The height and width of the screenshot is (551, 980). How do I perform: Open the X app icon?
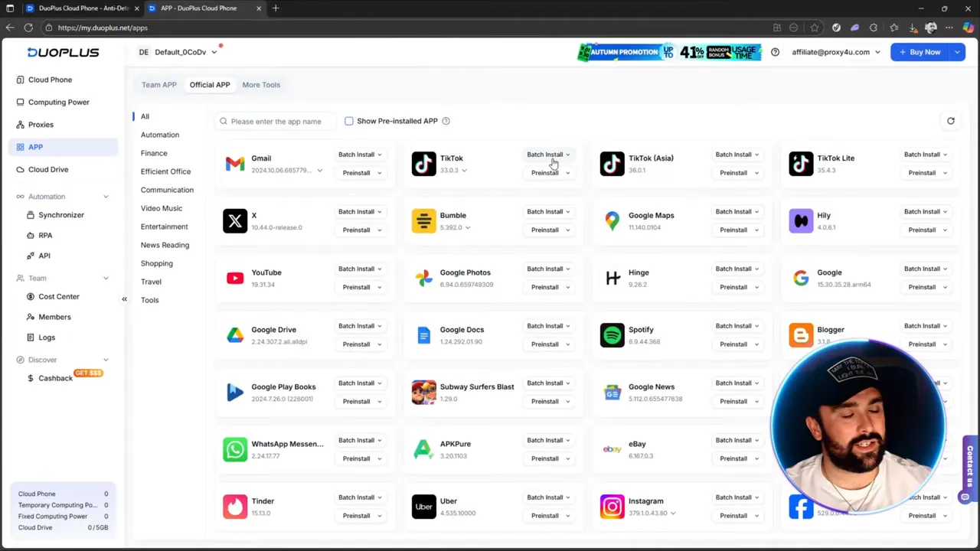point(235,221)
